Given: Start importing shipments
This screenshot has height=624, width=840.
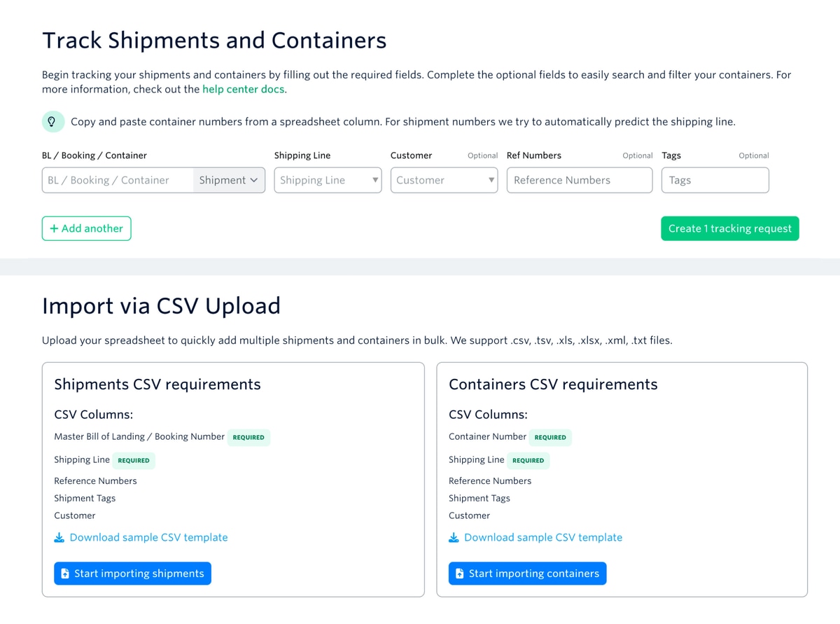Looking at the screenshot, I should pyautogui.click(x=132, y=574).
